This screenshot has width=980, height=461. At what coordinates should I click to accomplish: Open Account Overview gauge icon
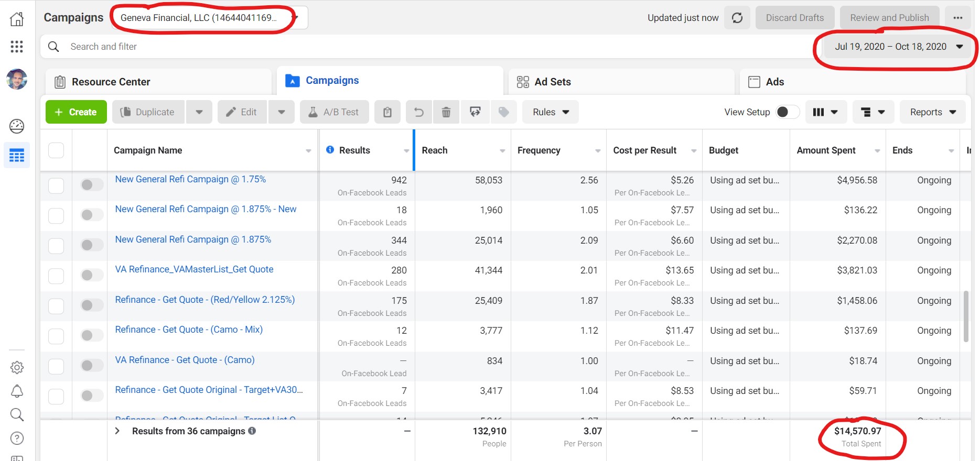pos(17,126)
